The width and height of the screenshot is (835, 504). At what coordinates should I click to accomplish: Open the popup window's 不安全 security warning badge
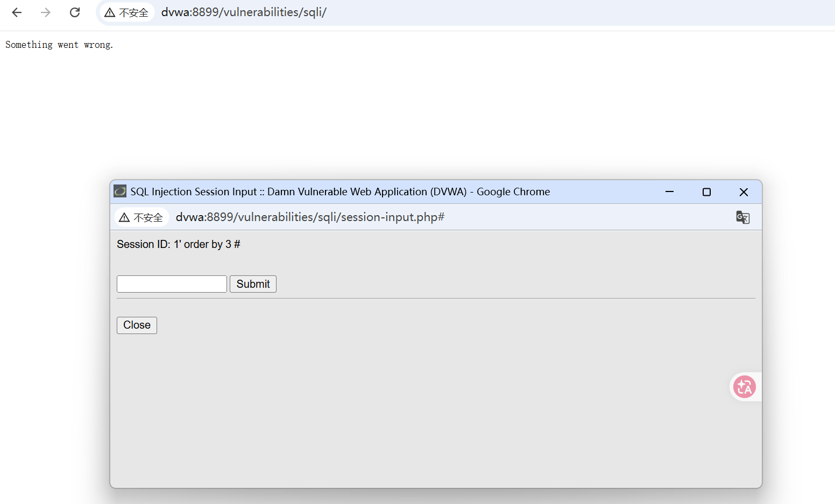[141, 217]
